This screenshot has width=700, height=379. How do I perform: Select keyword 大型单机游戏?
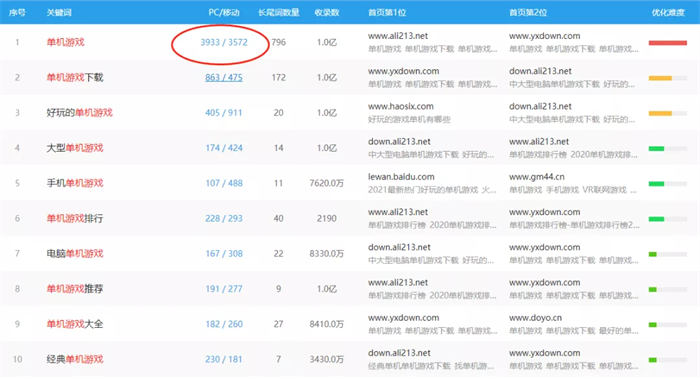coord(75,148)
